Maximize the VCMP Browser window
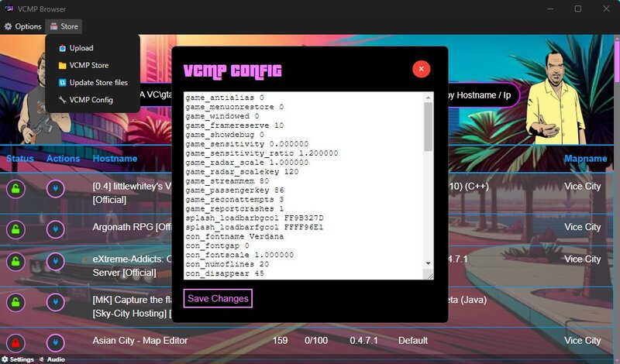 (x=578, y=9)
